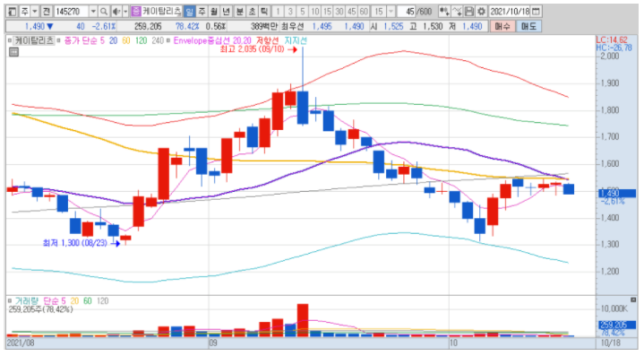Switch to second 초 chart period
Screen dimensions: 644x356
pyautogui.click(x=253, y=12)
